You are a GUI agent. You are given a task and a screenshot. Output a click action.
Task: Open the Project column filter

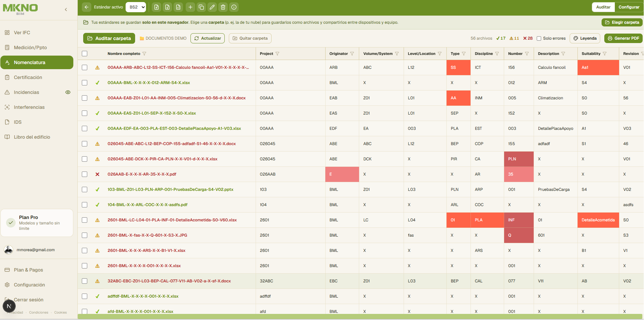(x=277, y=54)
